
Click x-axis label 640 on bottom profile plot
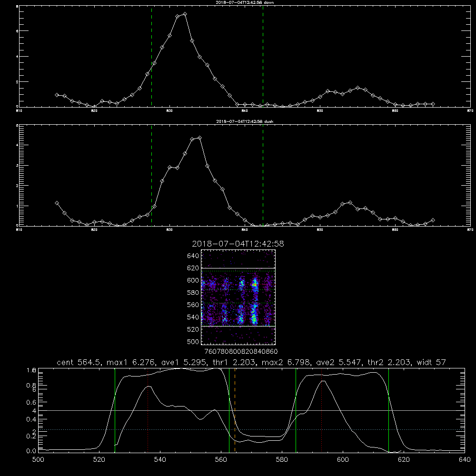pos(465,460)
